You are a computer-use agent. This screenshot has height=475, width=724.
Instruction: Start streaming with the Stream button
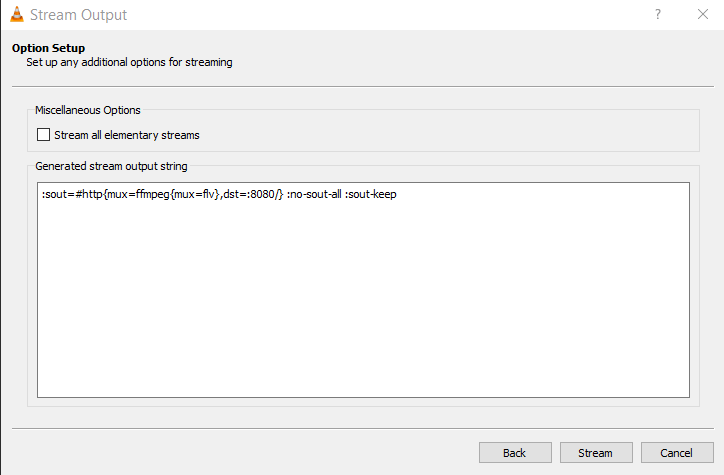596,453
